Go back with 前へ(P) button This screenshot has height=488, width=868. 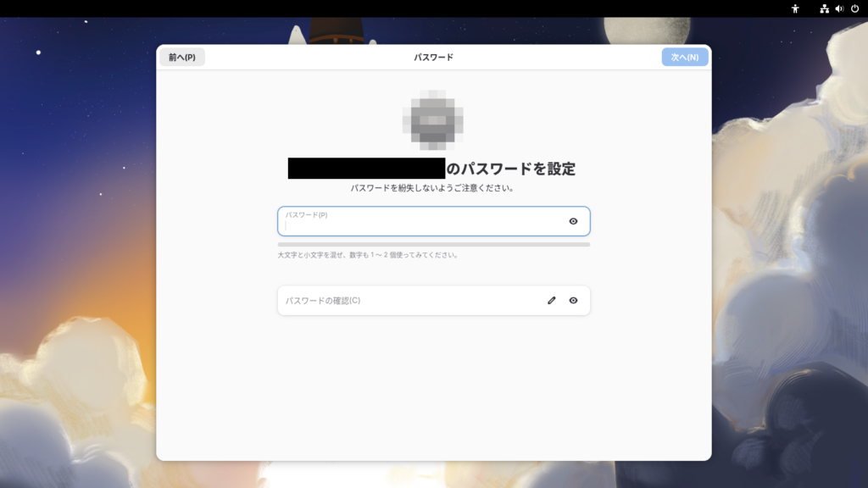click(x=182, y=57)
